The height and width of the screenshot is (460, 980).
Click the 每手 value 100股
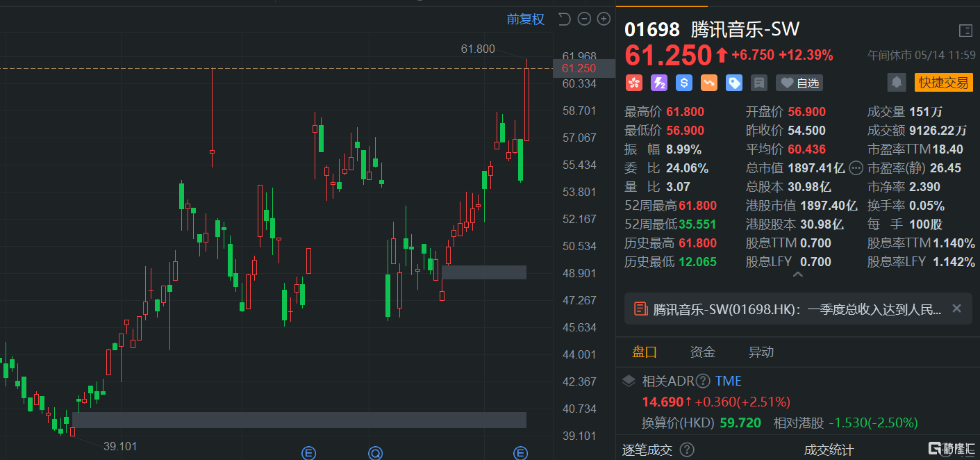click(926, 224)
